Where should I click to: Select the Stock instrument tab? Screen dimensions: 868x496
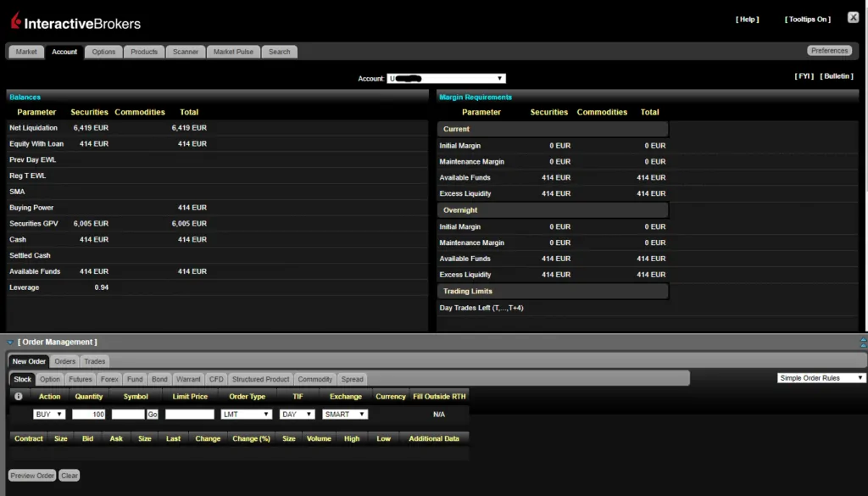tap(23, 379)
